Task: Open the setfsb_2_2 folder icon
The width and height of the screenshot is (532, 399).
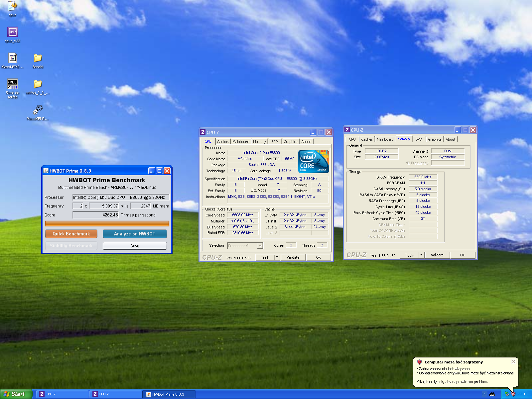Action: click(38, 84)
